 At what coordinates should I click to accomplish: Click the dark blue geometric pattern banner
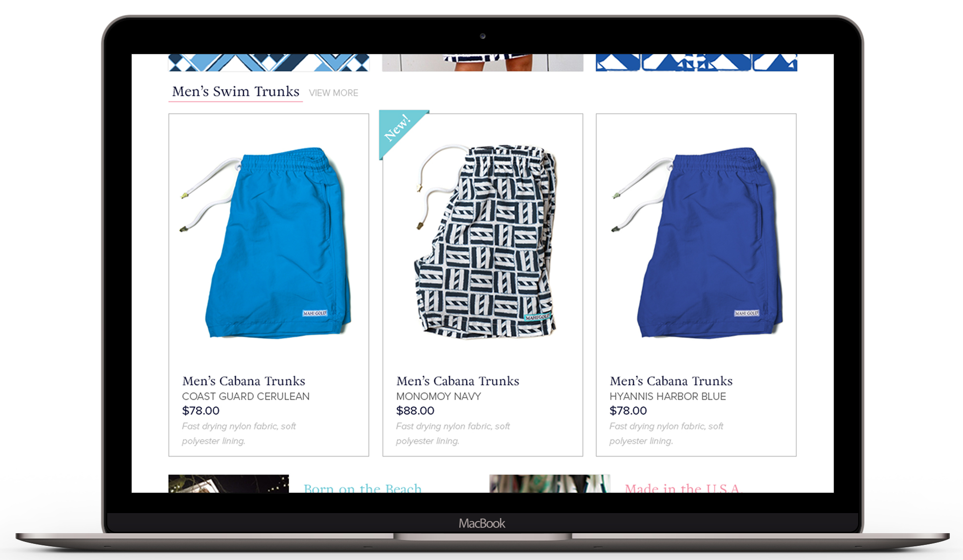point(696,63)
